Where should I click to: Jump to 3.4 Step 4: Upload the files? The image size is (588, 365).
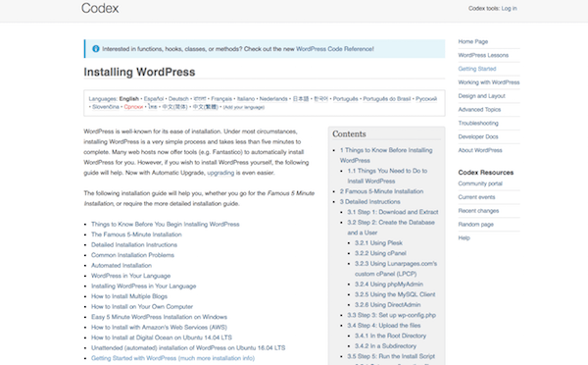tap(384, 326)
